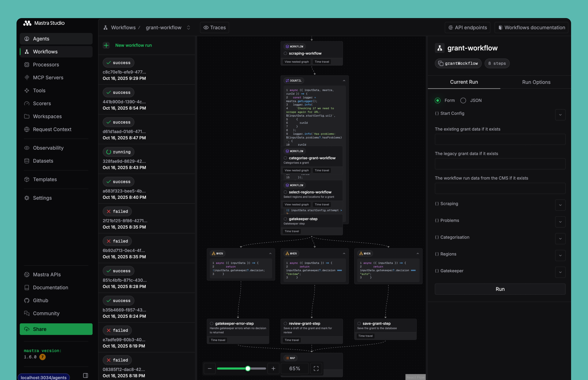Click Time travel on save-grant-step
The height and width of the screenshot is (380, 588).
(x=365, y=336)
